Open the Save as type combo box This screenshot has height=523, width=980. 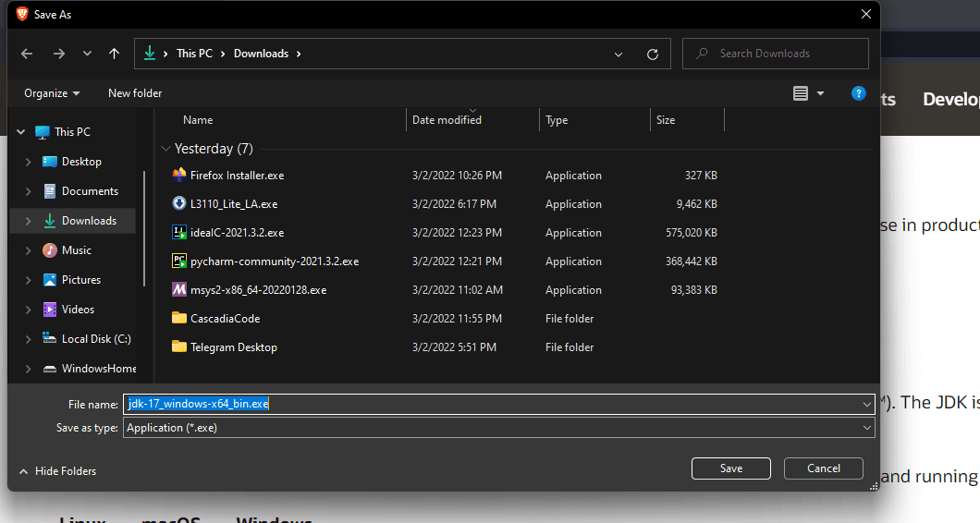pyautogui.click(x=498, y=428)
